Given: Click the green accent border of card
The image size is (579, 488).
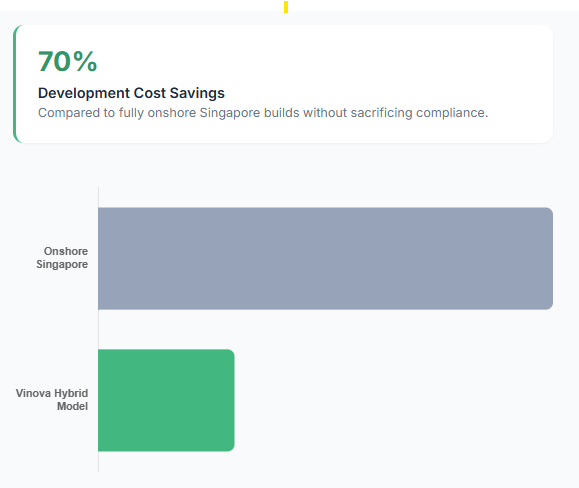Looking at the screenshot, I should pyautogui.click(x=15, y=84).
